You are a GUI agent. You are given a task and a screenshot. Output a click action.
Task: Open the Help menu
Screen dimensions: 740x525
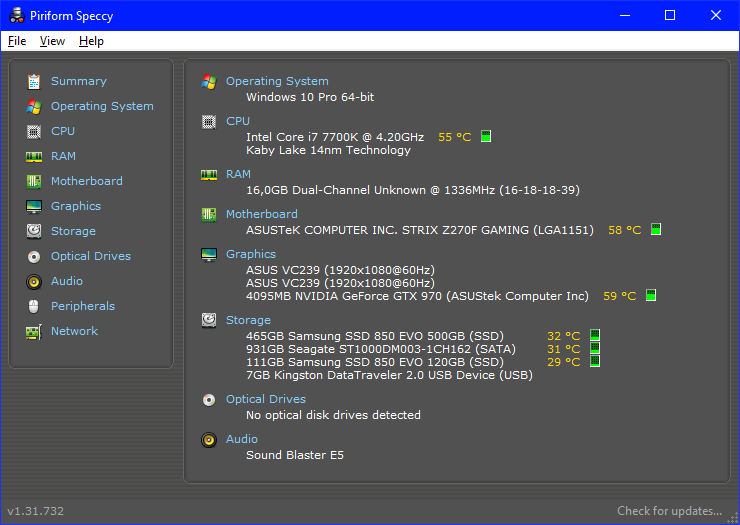point(91,41)
